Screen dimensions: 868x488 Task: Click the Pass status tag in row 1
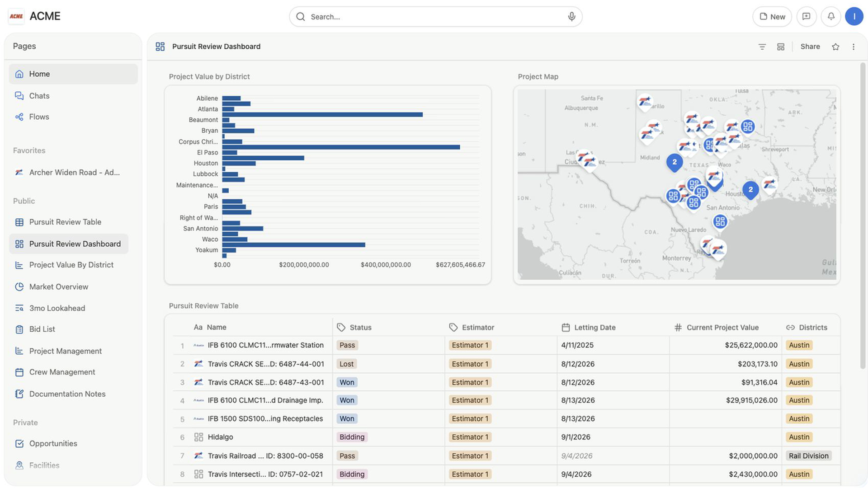[347, 345]
